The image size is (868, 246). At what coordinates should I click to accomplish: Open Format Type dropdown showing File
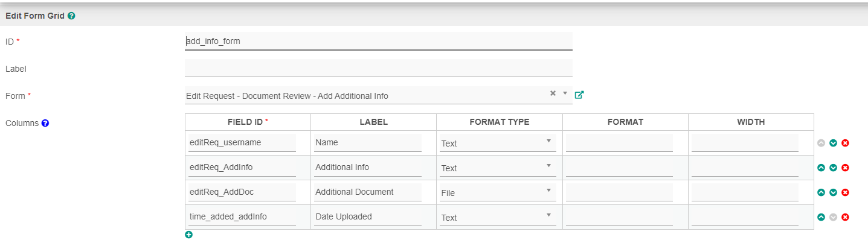pyautogui.click(x=499, y=192)
